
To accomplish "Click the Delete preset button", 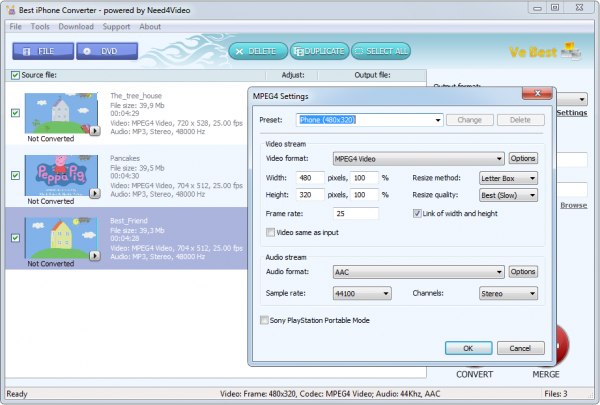I will pos(520,120).
